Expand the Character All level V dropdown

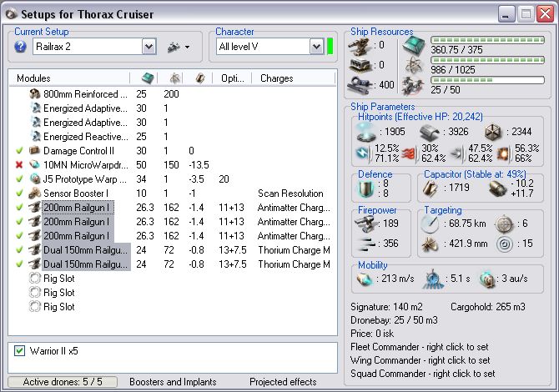(316, 47)
